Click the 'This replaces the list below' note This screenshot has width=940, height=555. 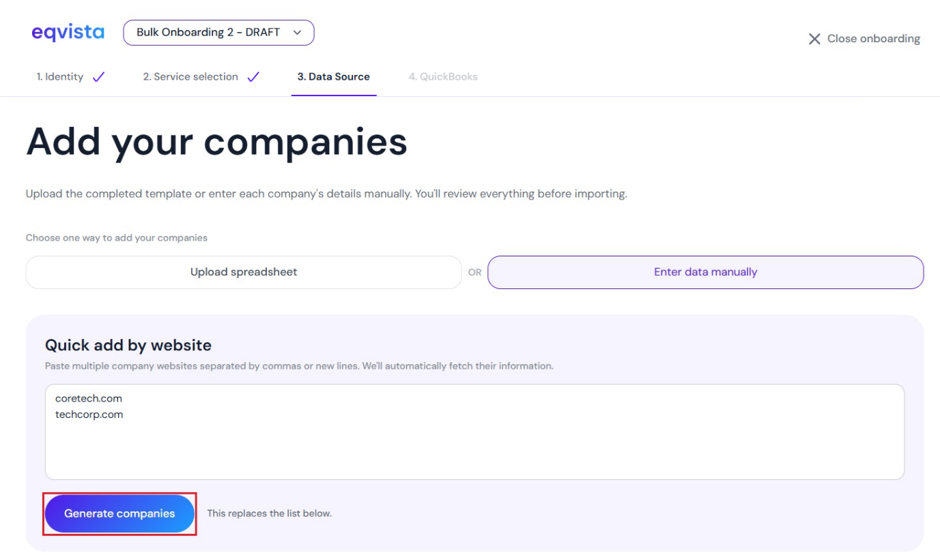click(269, 514)
